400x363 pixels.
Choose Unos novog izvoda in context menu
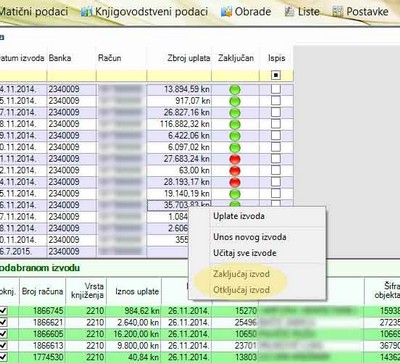coord(250,237)
